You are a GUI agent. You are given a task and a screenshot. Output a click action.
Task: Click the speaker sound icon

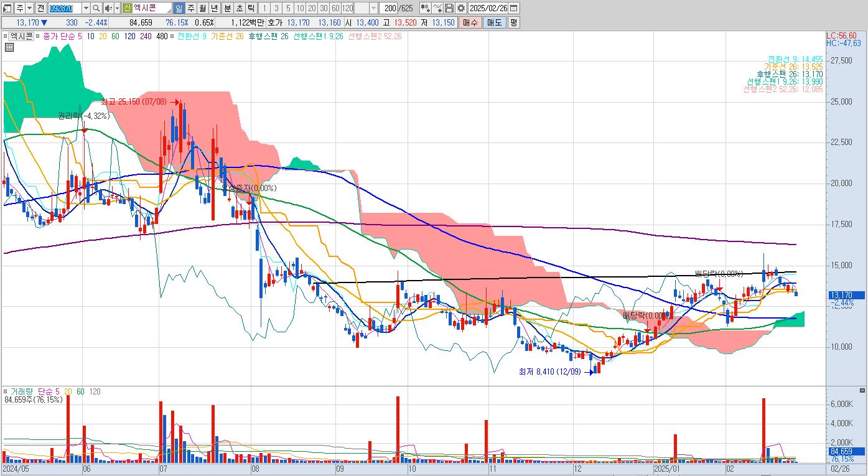pyautogui.click(x=108, y=8)
